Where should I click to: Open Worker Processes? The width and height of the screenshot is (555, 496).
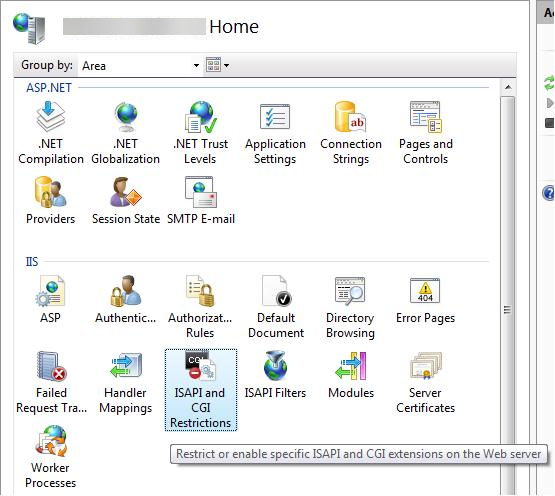pos(51,457)
